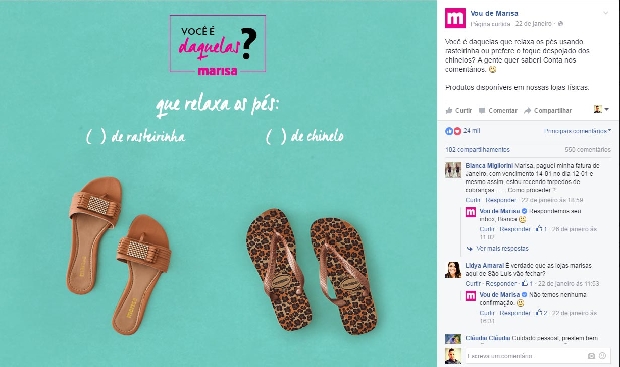Open the 102 compartilhamentos link
The width and height of the screenshot is (620, 367).
pos(477,149)
